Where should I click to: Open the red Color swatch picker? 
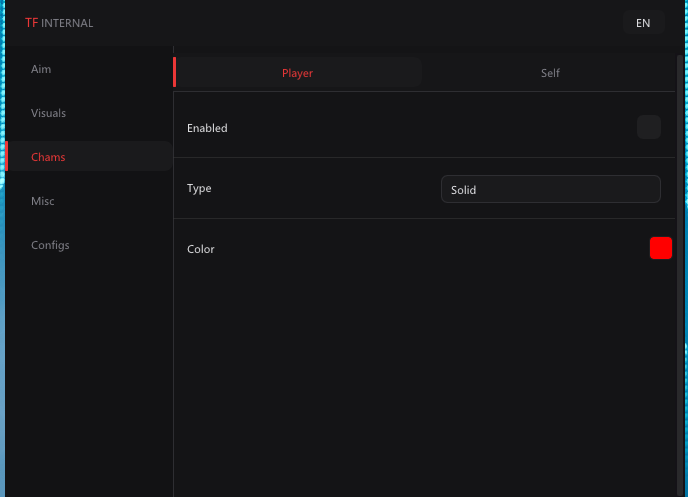[x=660, y=248]
